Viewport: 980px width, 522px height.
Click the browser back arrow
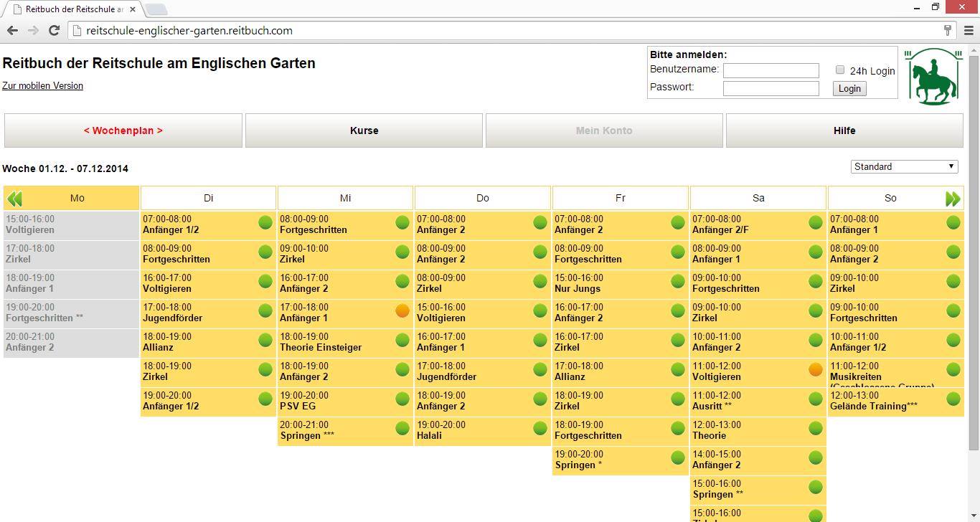point(12,30)
